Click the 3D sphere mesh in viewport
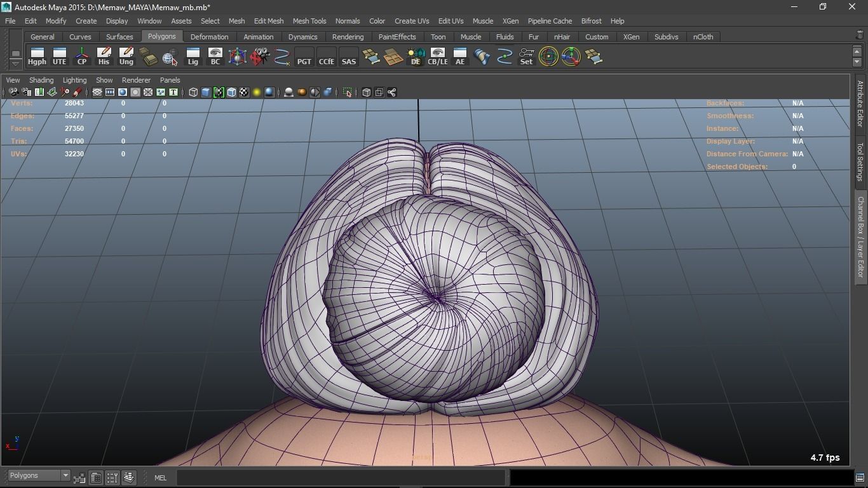 435,297
